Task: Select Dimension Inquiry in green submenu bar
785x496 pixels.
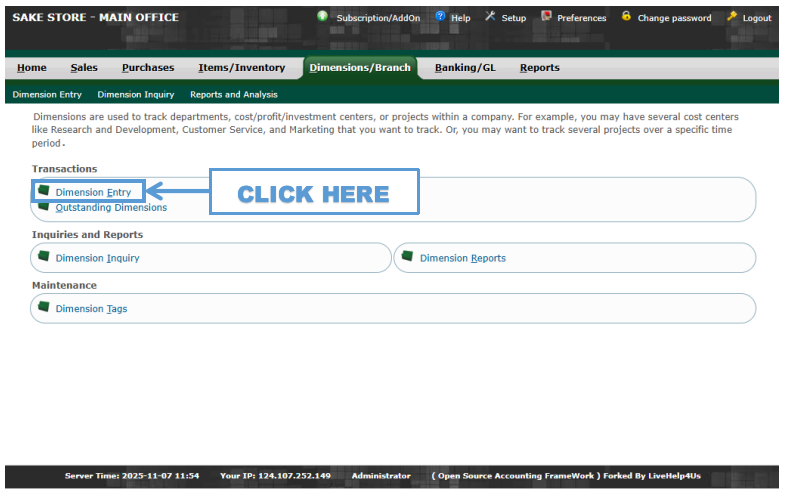Action: point(135,95)
